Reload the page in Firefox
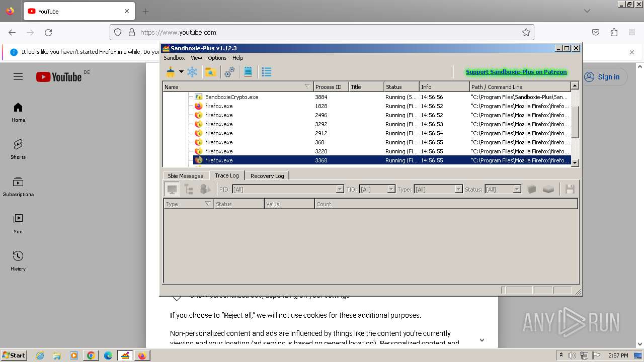The height and width of the screenshot is (362, 644). coord(48,32)
